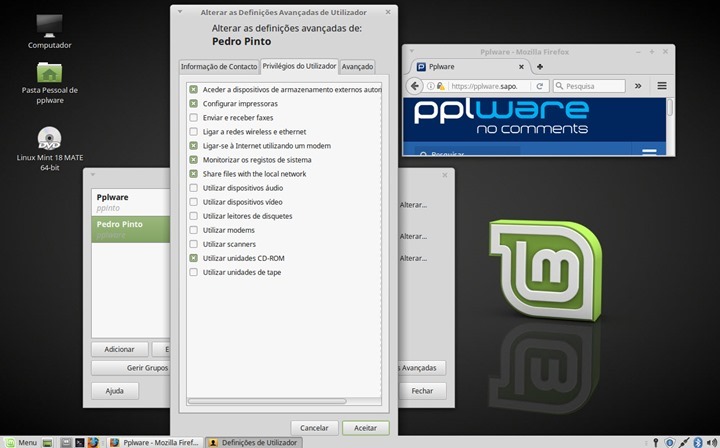Check Utilizar leitores de disquetes
720x448 pixels.
(193, 216)
